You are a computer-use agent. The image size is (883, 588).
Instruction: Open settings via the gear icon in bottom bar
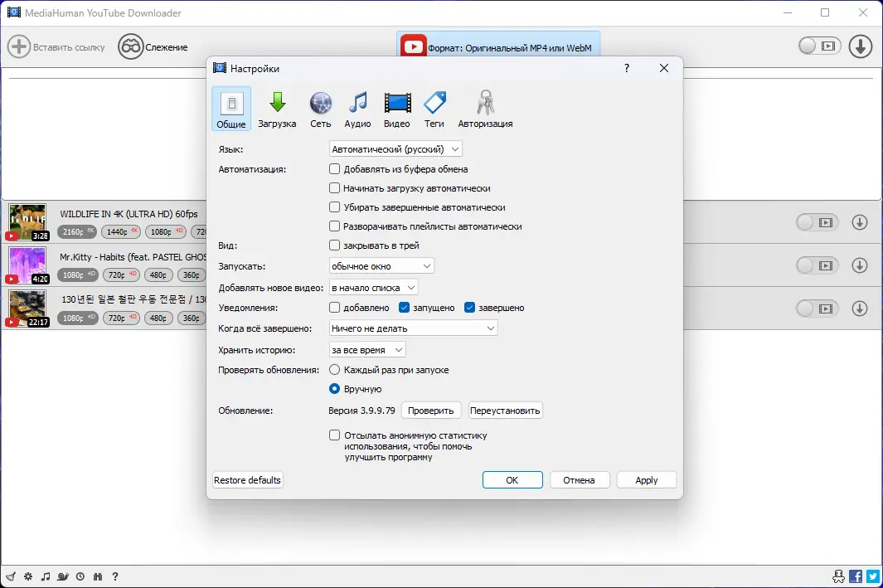28,576
